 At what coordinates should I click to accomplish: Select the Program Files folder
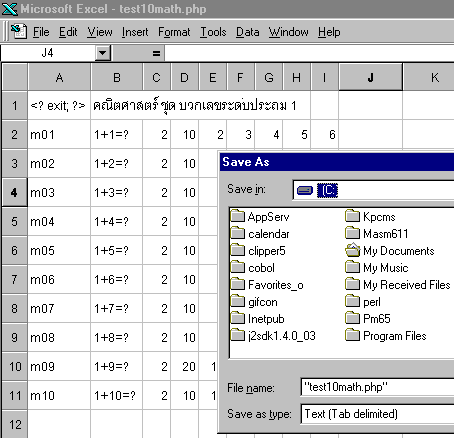click(x=386, y=335)
